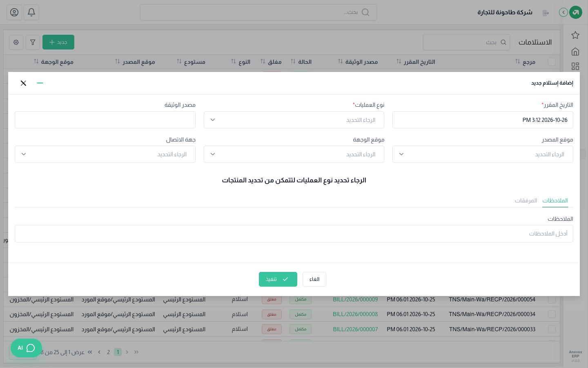Viewport: 588px width, 368px height.
Task: Minimize the new receipt dialog
Action: pos(40,83)
